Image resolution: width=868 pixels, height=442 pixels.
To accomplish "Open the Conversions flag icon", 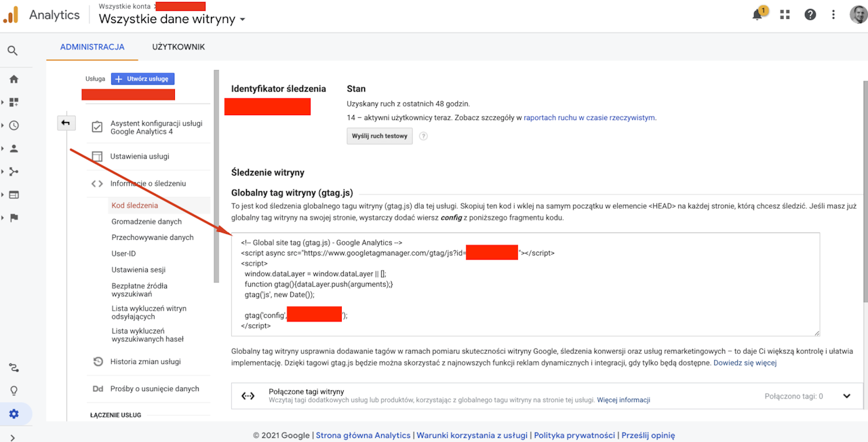I will coord(14,218).
